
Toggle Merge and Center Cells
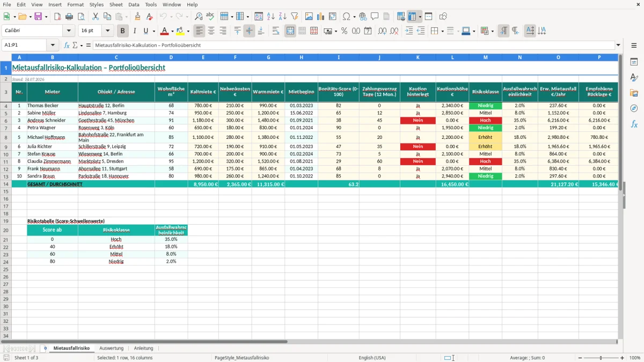[x=290, y=31]
